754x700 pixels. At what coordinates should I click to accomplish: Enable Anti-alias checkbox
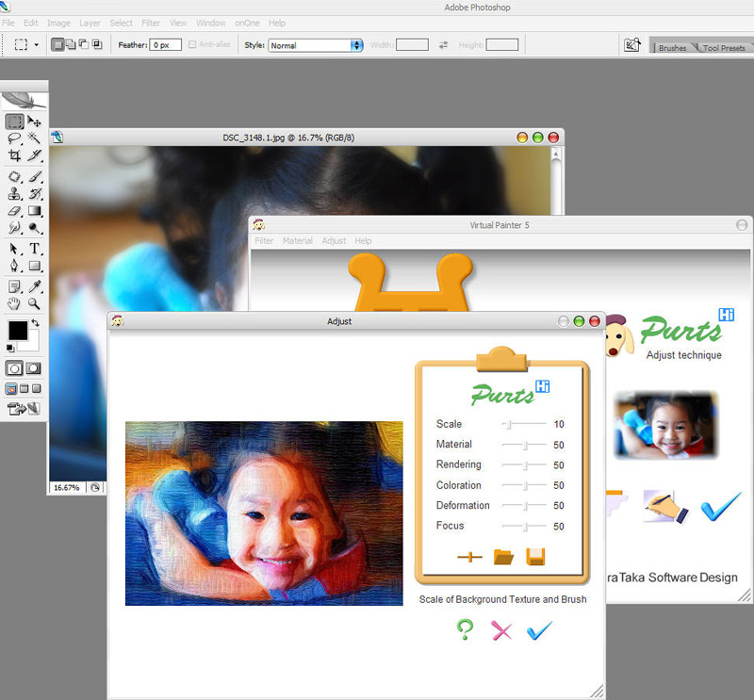(192, 44)
